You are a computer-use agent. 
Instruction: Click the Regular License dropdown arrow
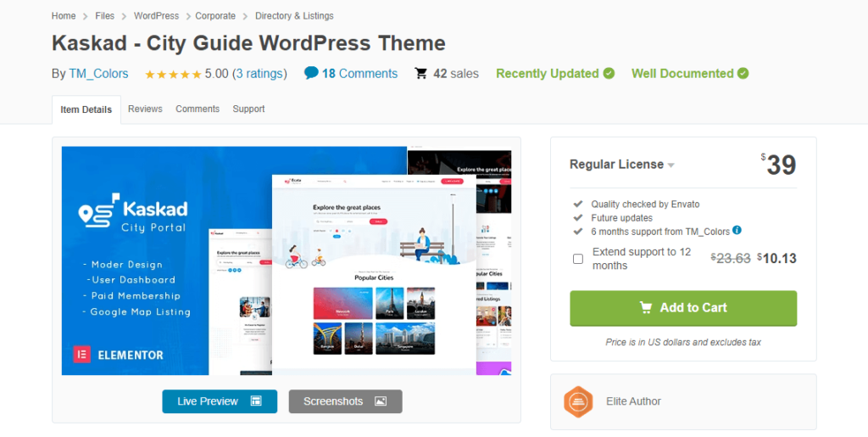tap(671, 165)
